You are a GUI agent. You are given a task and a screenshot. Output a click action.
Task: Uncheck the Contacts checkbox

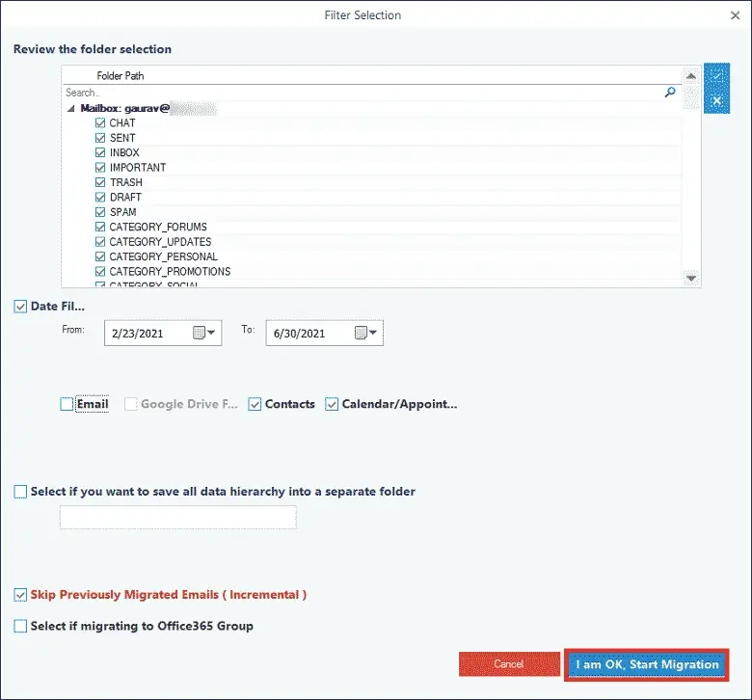click(x=255, y=404)
